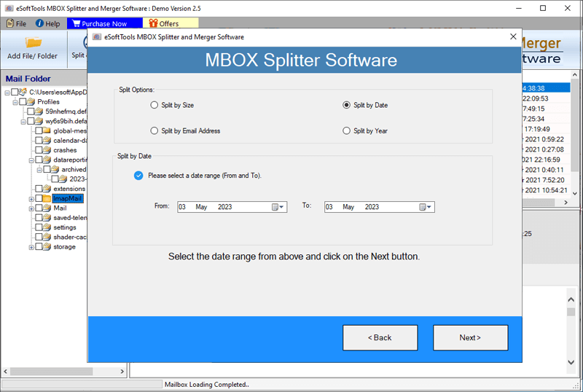583x392 pixels.
Task: Open the Purchase Now menu item
Action: 104,23
